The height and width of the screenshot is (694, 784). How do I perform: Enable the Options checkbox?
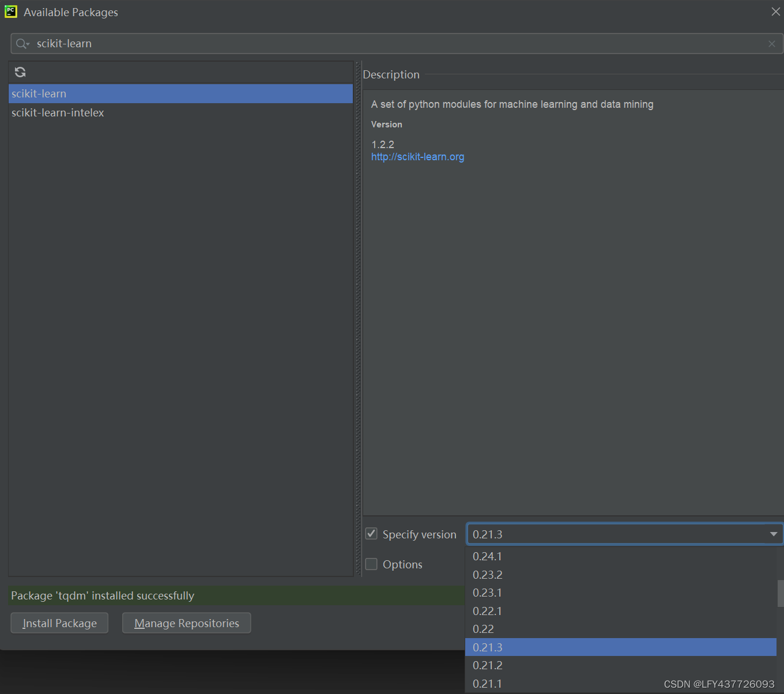click(x=372, y=564)
